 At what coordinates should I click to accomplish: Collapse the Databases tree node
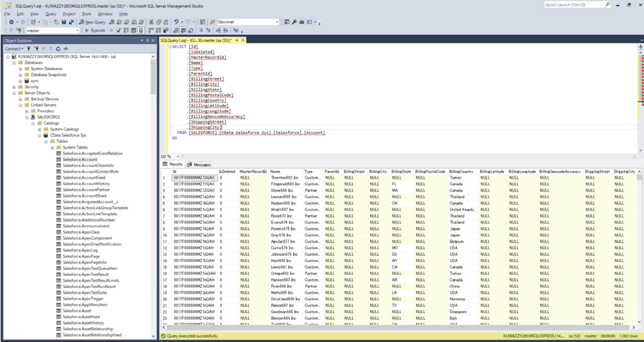click(x=14, y=62)
